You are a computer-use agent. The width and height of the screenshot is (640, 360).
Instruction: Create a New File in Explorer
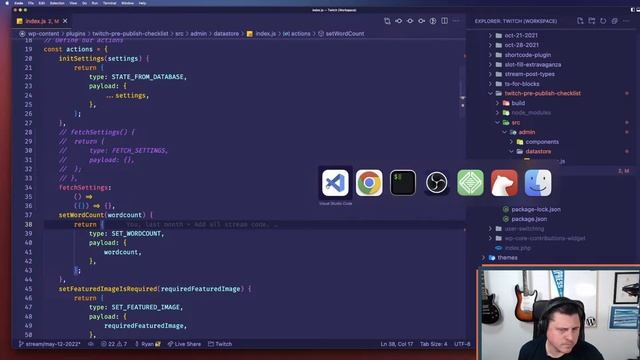point(580,21)
